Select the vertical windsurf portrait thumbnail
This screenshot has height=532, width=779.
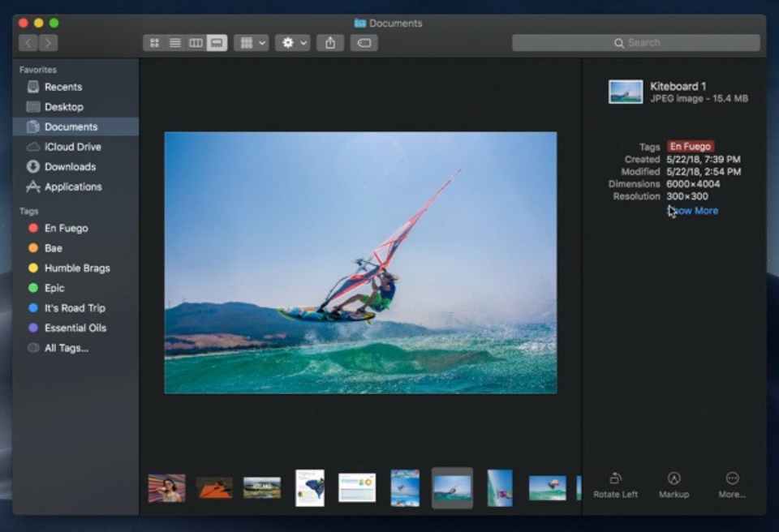[500, 487]
